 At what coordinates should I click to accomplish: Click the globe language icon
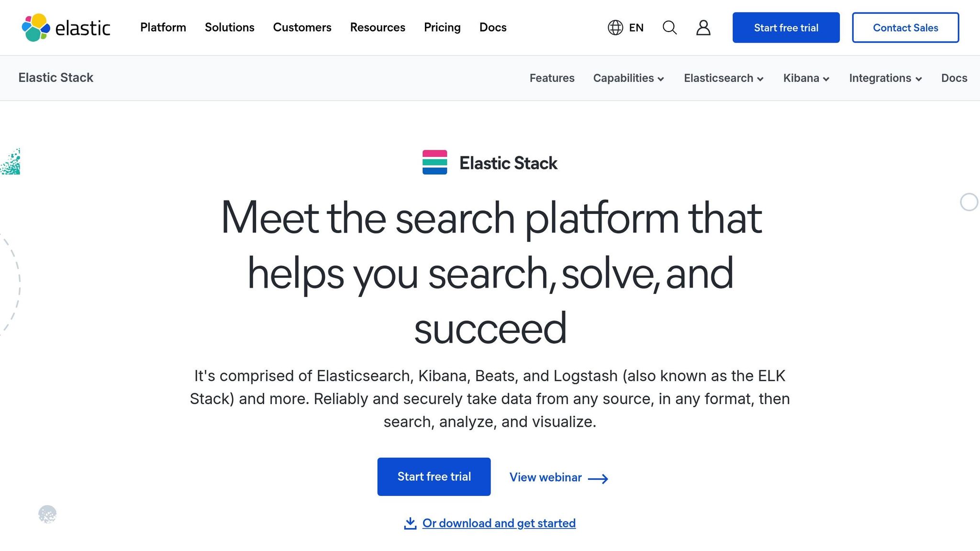point(616,28)
